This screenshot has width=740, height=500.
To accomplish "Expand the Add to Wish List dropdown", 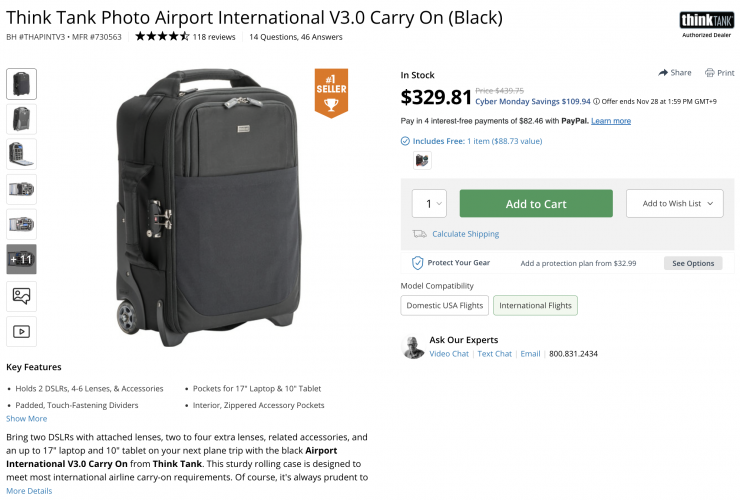I will tap(674, 204).
